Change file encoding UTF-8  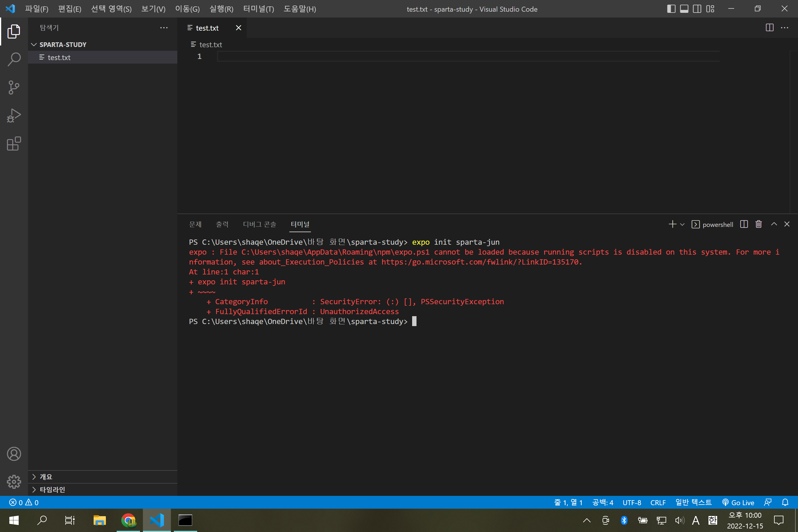tap(632, 503)
